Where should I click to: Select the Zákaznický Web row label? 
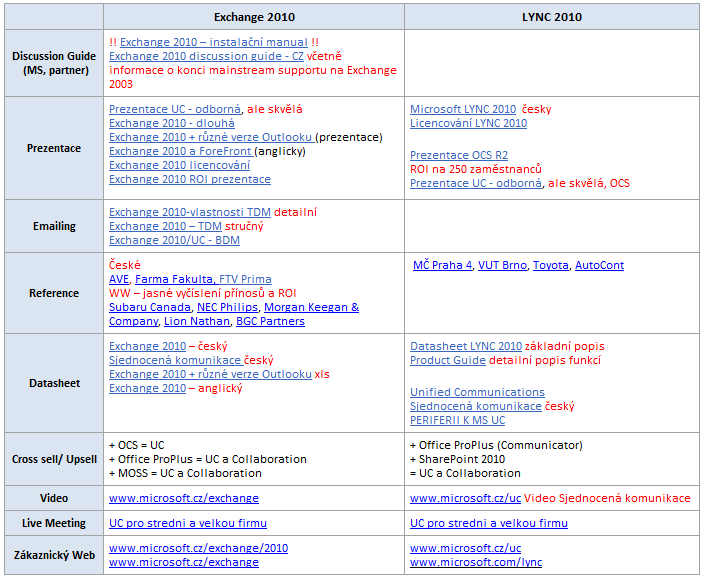(x=54, y=555)
